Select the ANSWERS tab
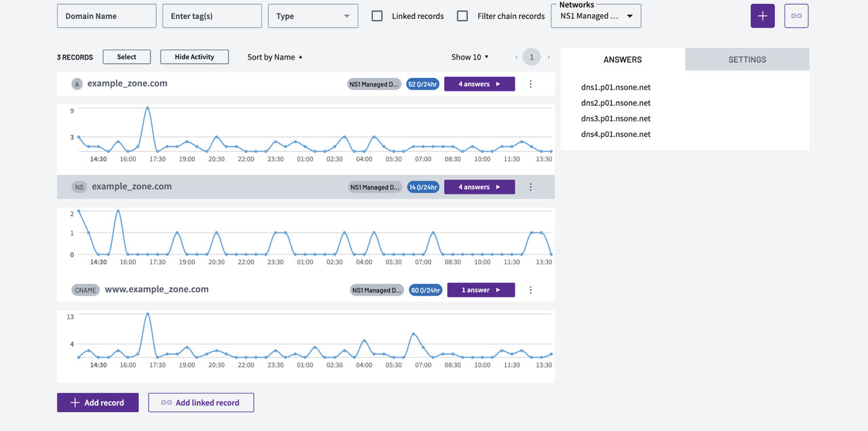Image resolution: width=868 pixels, height=431 pixels. (623, 60)
